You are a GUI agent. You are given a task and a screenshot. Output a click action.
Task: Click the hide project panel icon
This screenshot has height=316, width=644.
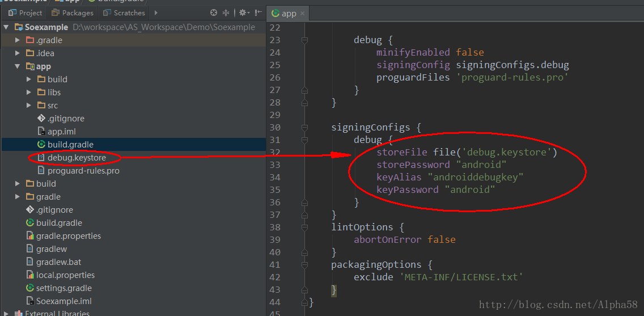tap(259, 12)
